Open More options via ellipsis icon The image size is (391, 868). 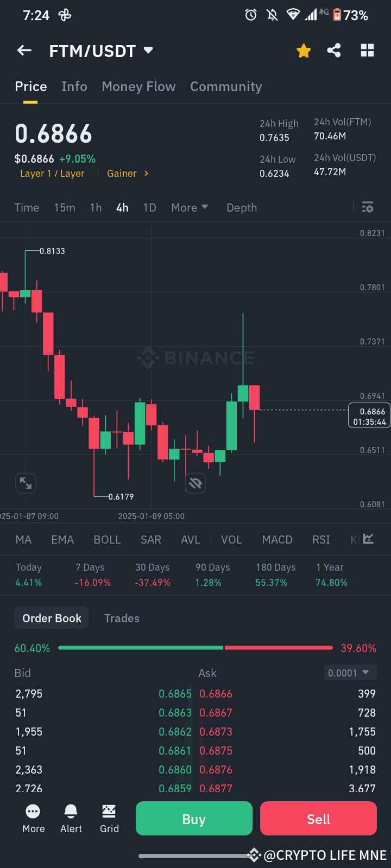click(x=33, y=818)
